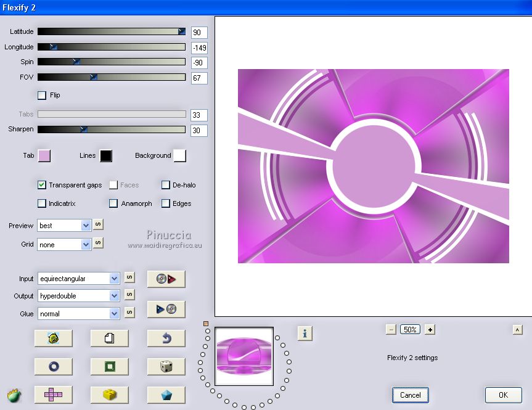Open the Lines black color swatch
The height and width of the screenshot is (410, 532).
click(106, 156)
